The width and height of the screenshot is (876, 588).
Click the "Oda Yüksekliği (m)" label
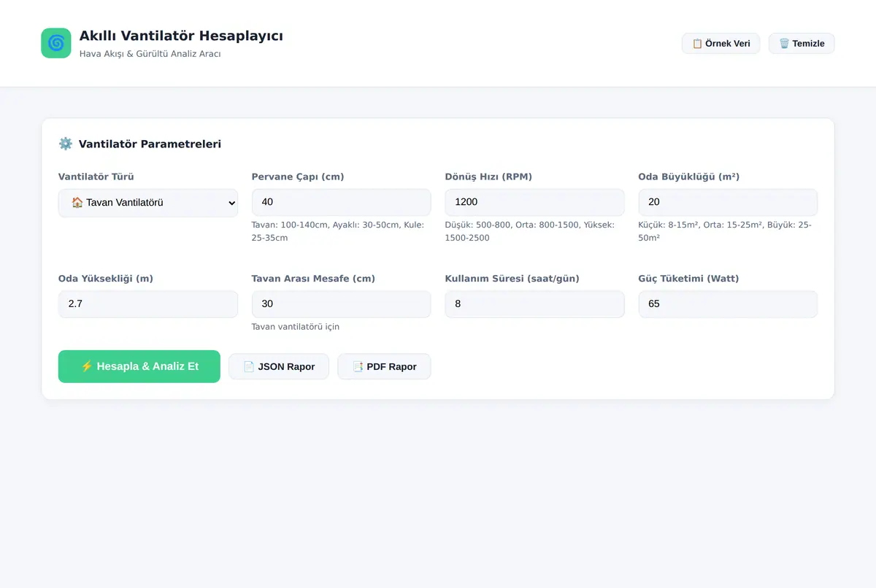(106, 279)
